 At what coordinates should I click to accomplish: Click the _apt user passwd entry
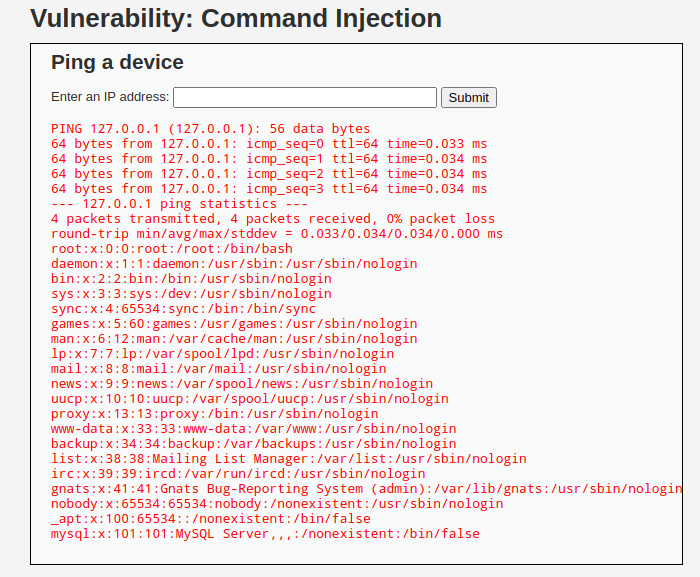coord(210,519)
